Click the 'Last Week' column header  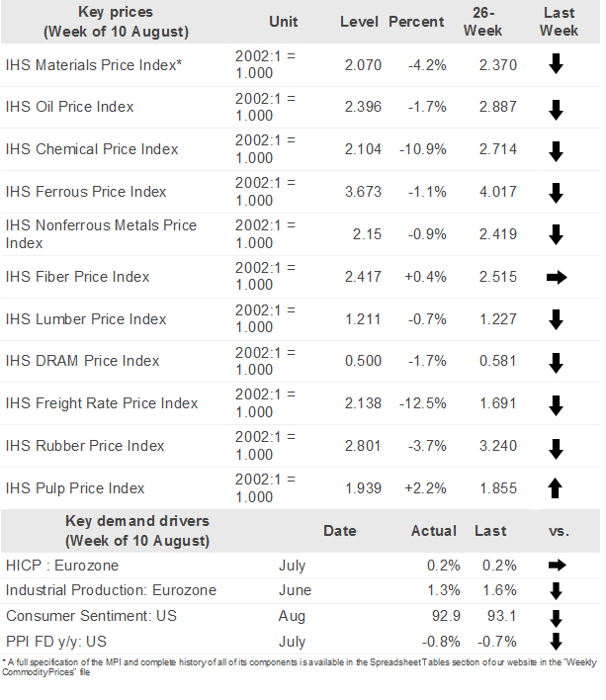(560, 22)
